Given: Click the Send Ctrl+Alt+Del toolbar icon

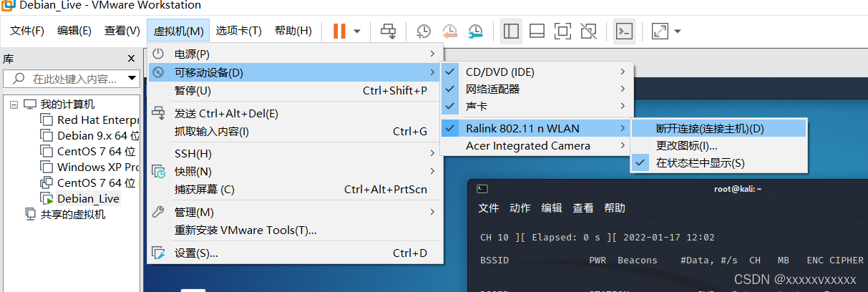Looking at the screenshot, I should click(x=388, y=31).
